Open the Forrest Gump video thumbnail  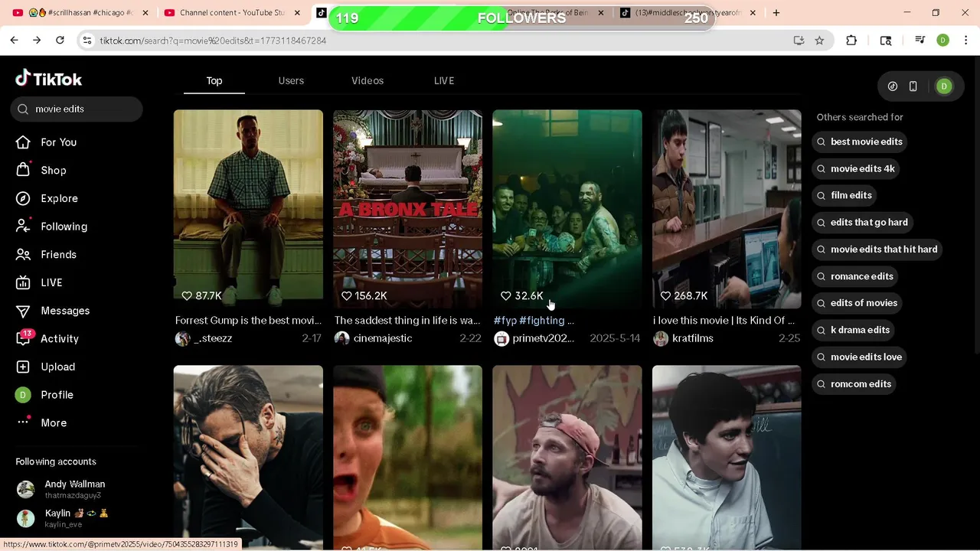[248, 209]
